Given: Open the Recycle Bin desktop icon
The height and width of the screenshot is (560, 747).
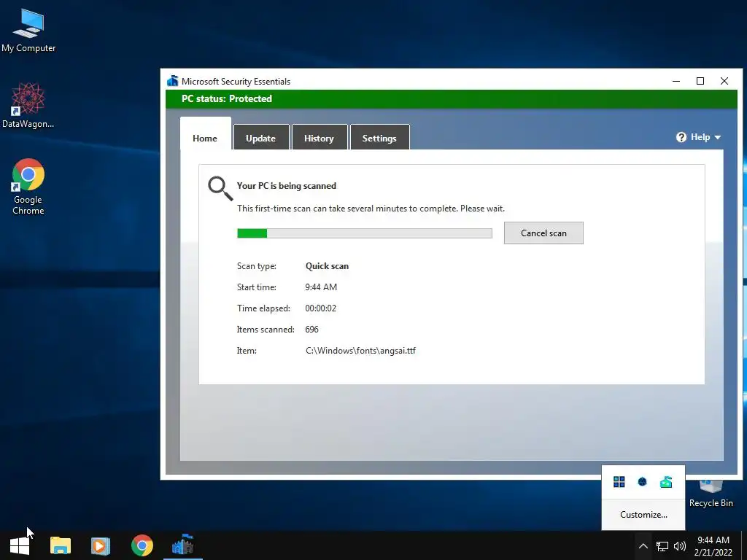Looking at the screenshot, I should point(711,494).
